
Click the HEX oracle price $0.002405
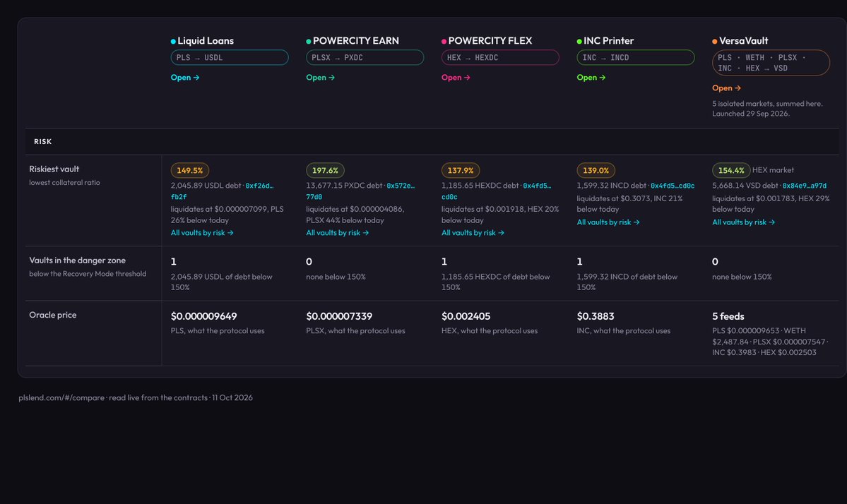(466, 316)
